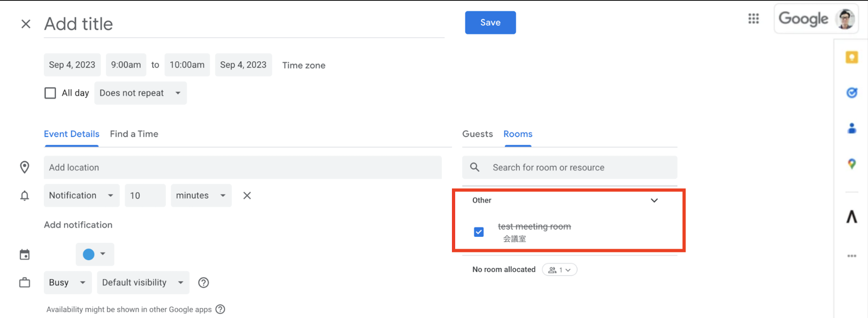868x318 pixels.
Task: Open the Default visibility dropdown
Action: pyautogui.click(x=143, y=283)
